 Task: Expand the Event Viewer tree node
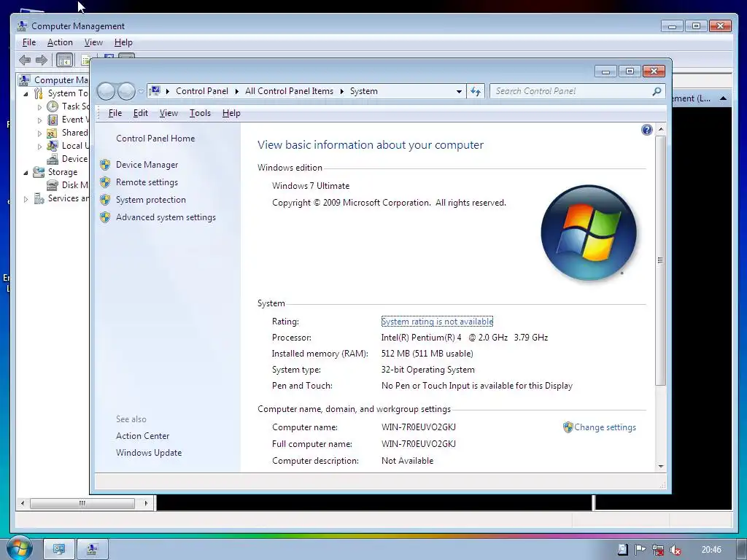coord(39,120)
